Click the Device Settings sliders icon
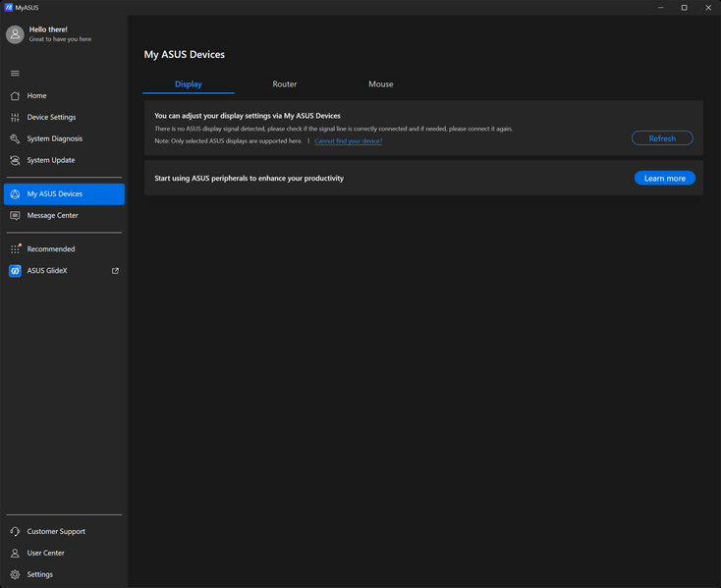 (15, 117)
